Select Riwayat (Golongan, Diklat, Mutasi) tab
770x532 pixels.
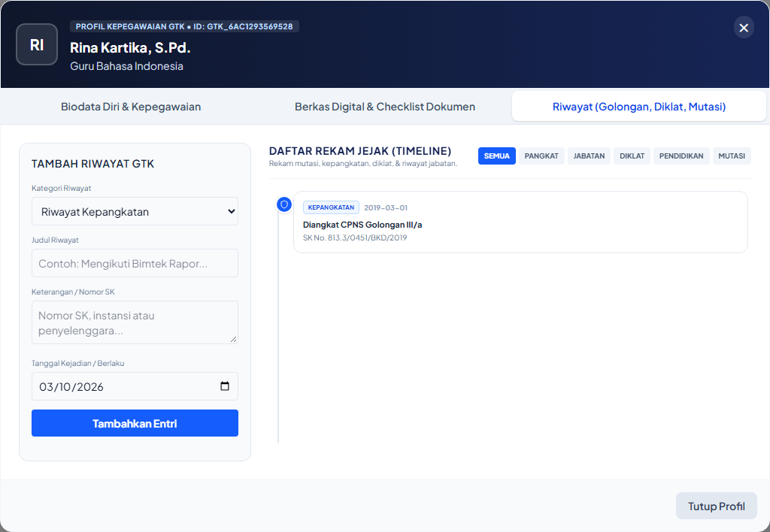pyautogui.click(x=639, y=107)
